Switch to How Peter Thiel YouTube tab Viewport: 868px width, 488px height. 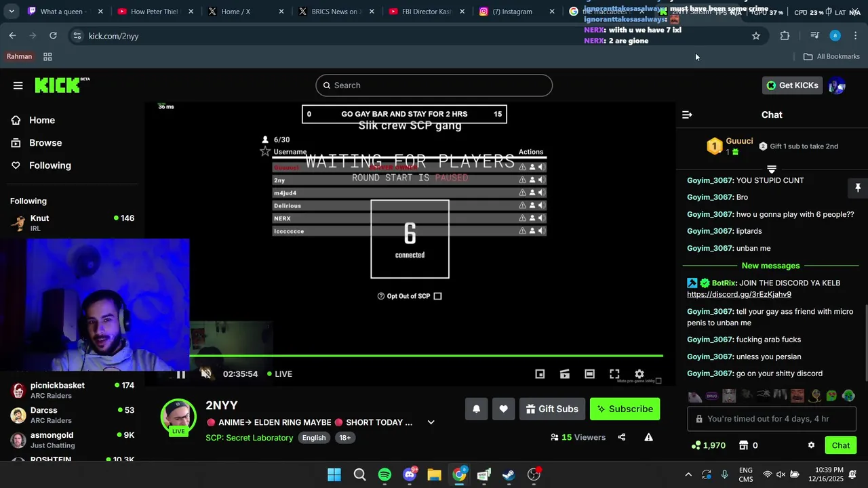click(155, 12)
